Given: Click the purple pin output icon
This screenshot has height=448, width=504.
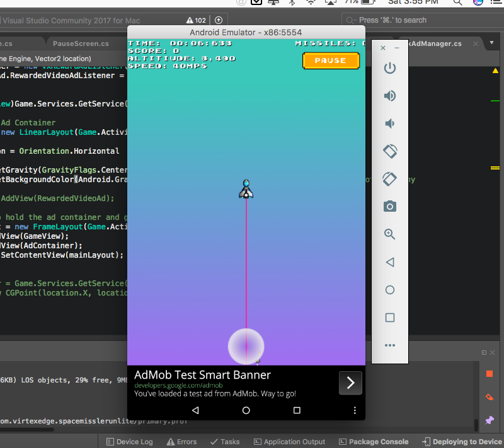Looking at the screenshot, I should [490, 420].
